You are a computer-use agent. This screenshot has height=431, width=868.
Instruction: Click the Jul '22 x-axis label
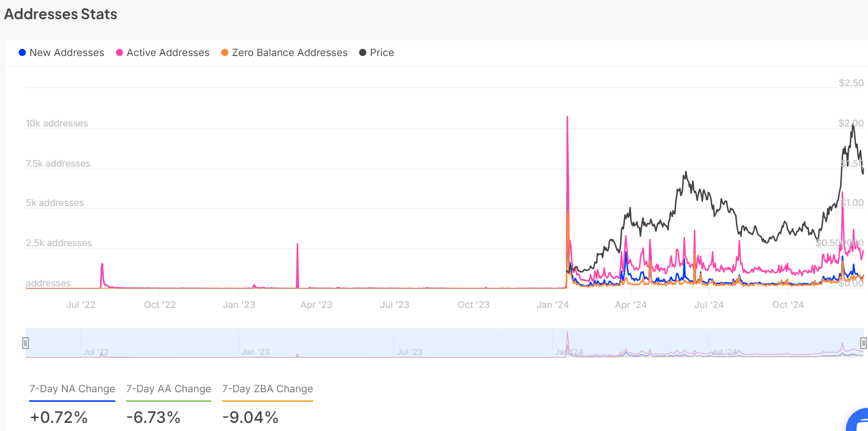coord(81,305)
